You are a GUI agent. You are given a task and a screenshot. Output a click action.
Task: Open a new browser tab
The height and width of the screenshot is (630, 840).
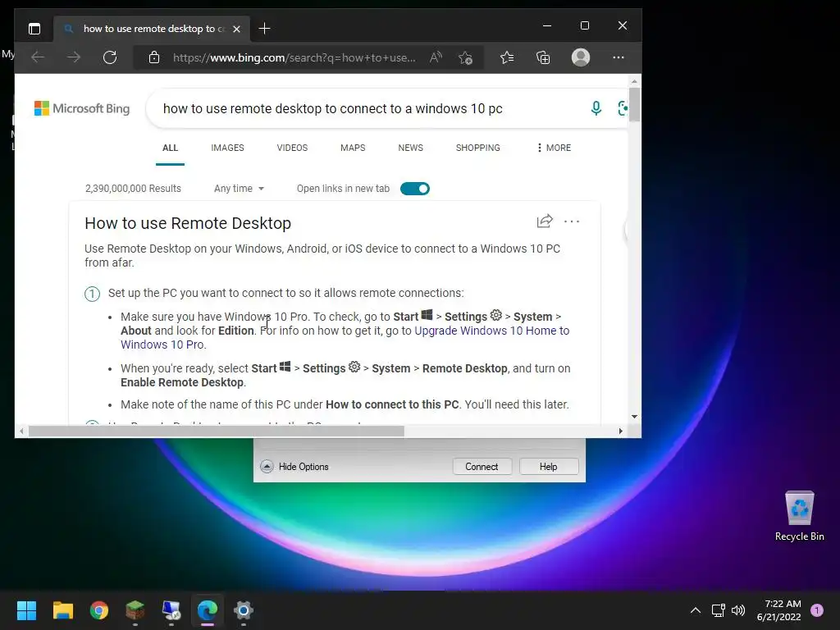coord(264,29)
